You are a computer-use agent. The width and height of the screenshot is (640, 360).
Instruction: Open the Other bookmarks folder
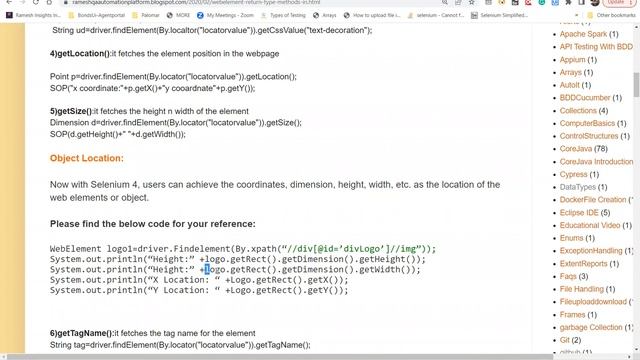611,16
